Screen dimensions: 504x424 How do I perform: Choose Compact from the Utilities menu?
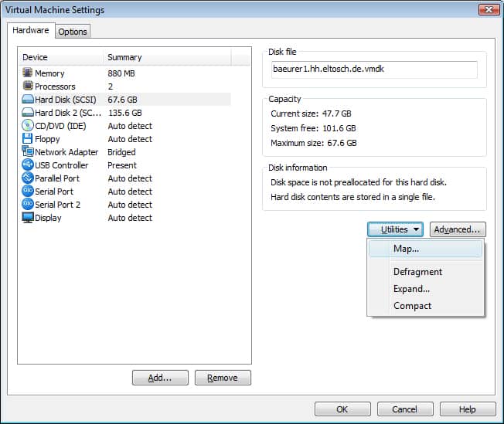point(425,306)
